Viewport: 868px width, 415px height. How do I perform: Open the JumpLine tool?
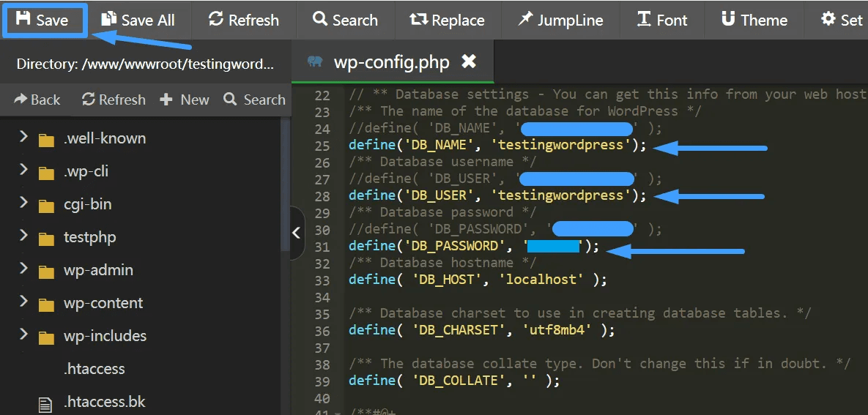tap(561, 20)
